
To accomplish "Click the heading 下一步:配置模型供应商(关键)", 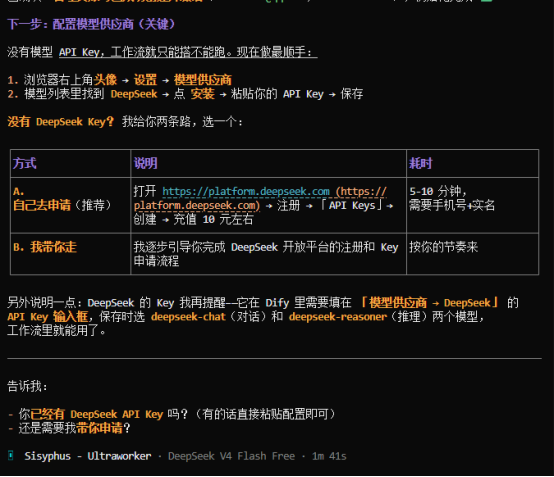I will click(91, 24).
